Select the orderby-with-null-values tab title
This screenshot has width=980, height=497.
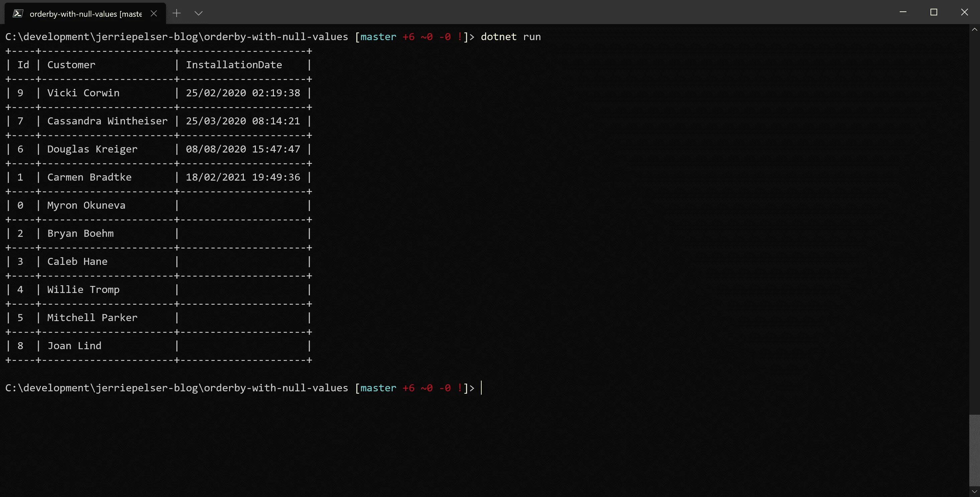click(86, 14)
